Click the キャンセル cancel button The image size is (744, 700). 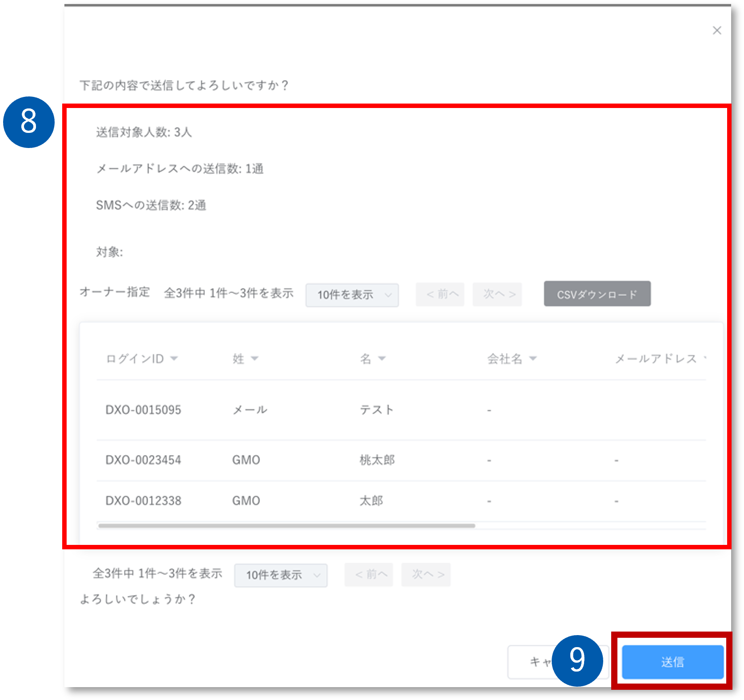click(532, 662)
